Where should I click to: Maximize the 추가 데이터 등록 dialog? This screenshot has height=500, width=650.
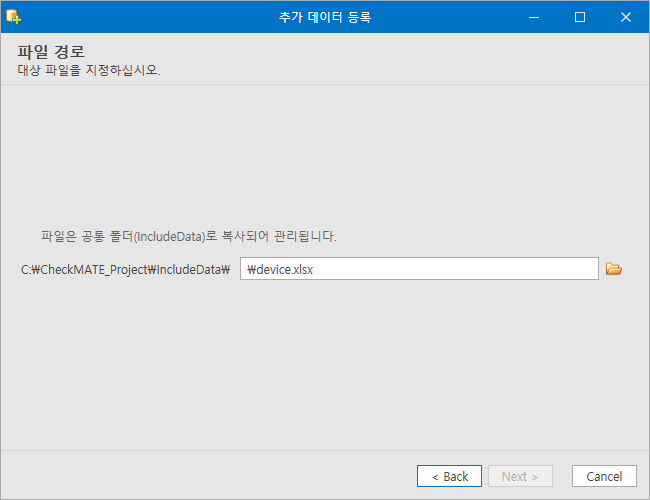coord(580,17)
